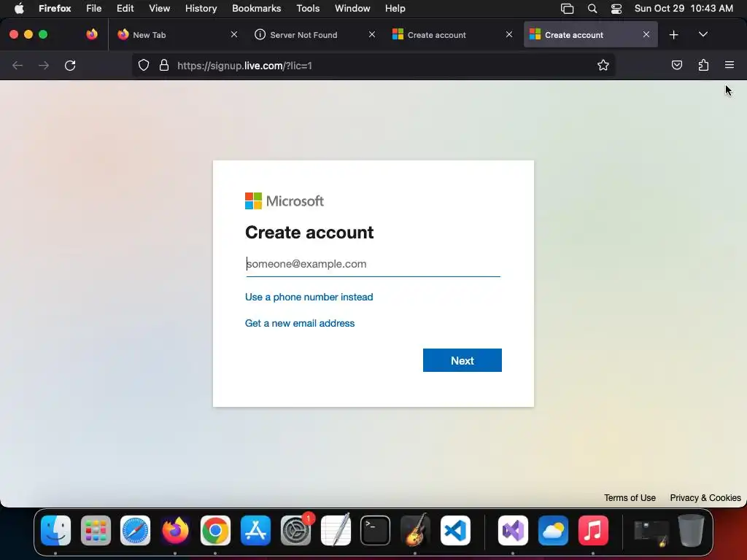The width and height of the screenshot is (747, 560).
Task: Open Control Center in menu bar
Action: coord(616,9)
